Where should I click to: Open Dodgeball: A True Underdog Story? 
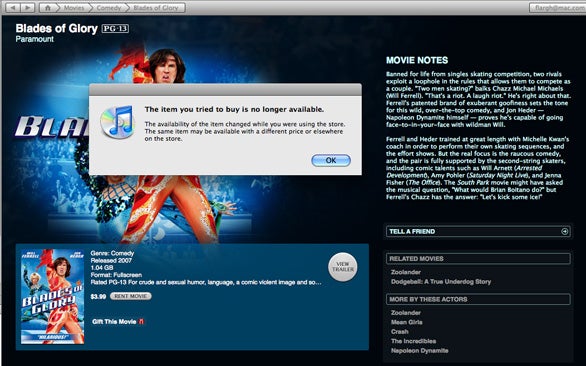[x=441, y=282]
